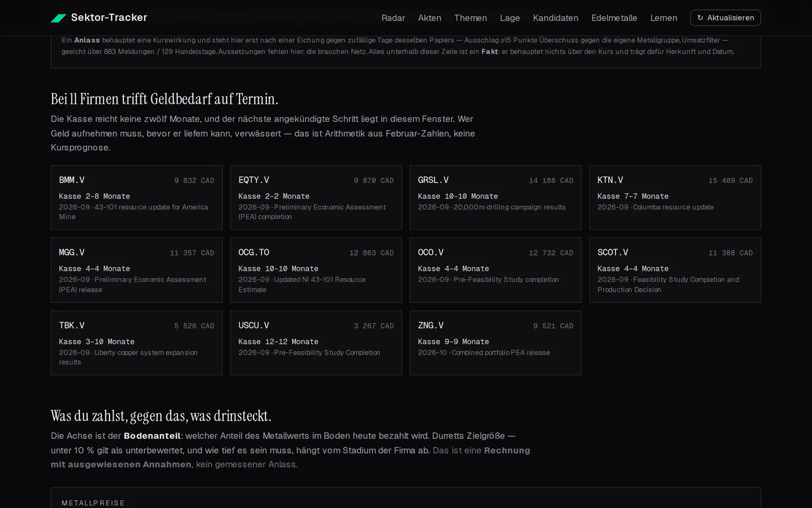
Task: Click the Sektor-Tracker brand title
Action: click(x=109, y=17)
